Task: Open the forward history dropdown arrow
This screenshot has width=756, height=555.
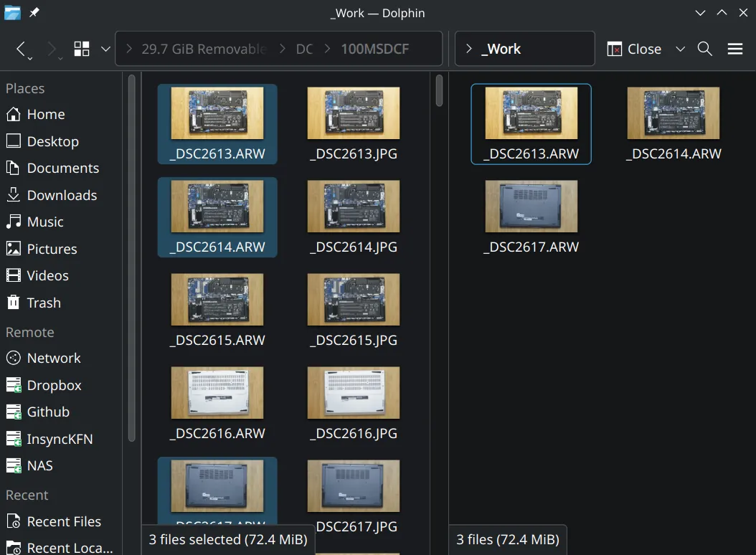Action: 61,58
